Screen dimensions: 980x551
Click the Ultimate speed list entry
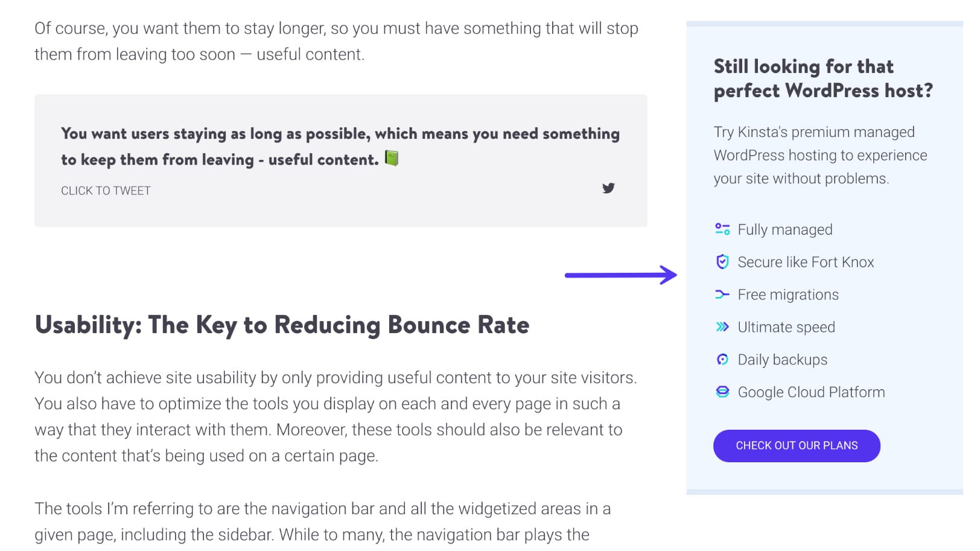786,327
